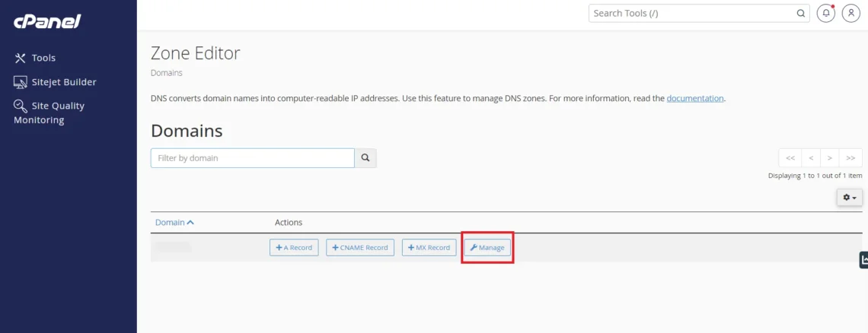
Task: Open the gear settings dropdown
Action: (x=849, y=198)
